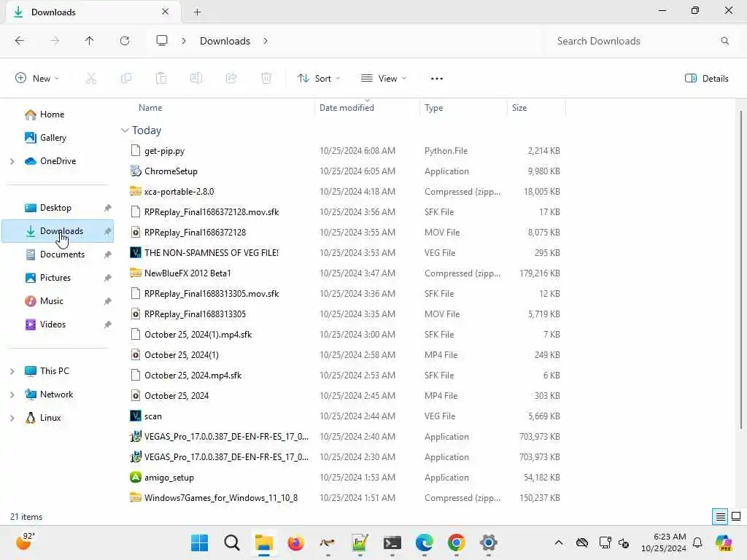Click Downloads breadcrumb in address bar
Viewport: 747px width, 560px height.
225,41
